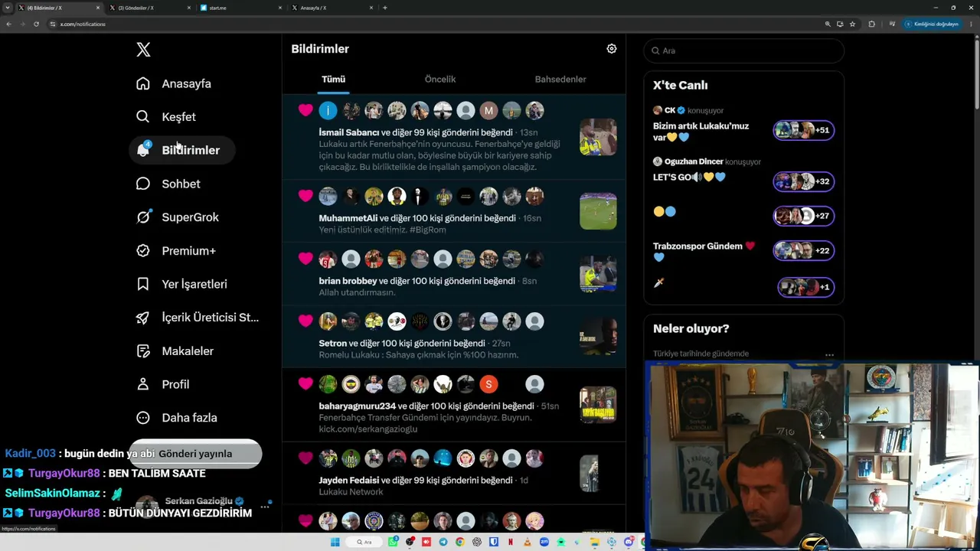
Task: Open Netflix from the taskbar
Action: coord(511,542)
